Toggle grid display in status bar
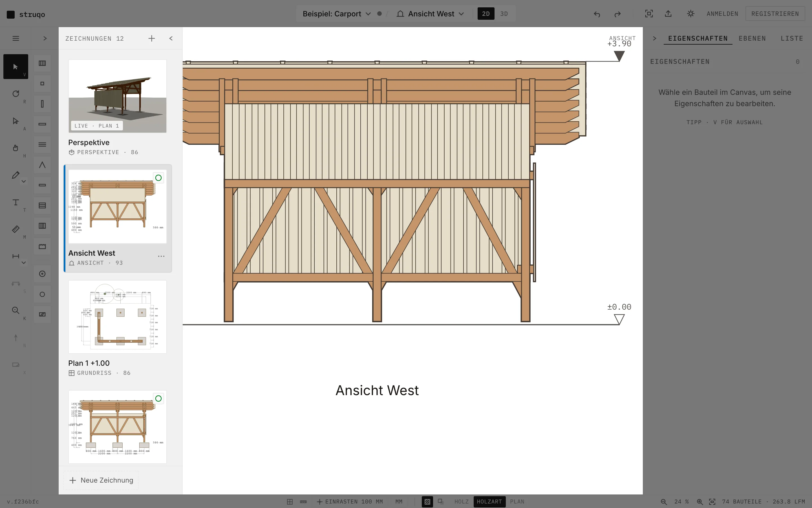 coord(290,502)
